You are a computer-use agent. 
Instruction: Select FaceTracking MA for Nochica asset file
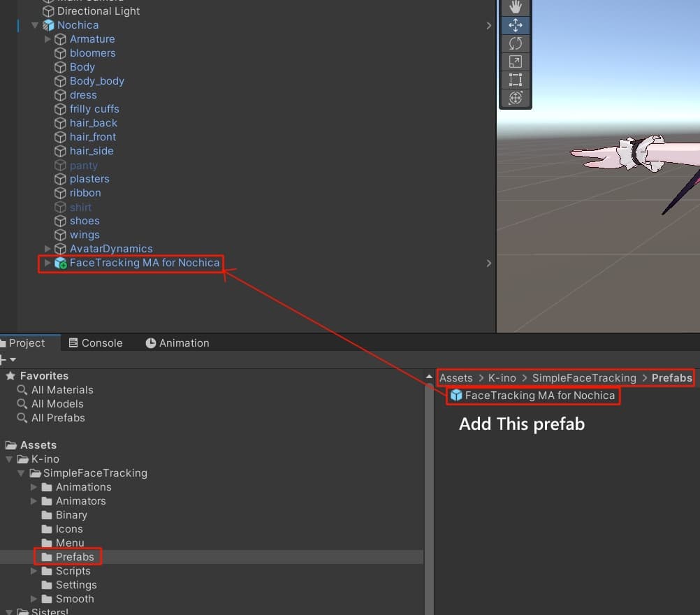pos(540,396)
